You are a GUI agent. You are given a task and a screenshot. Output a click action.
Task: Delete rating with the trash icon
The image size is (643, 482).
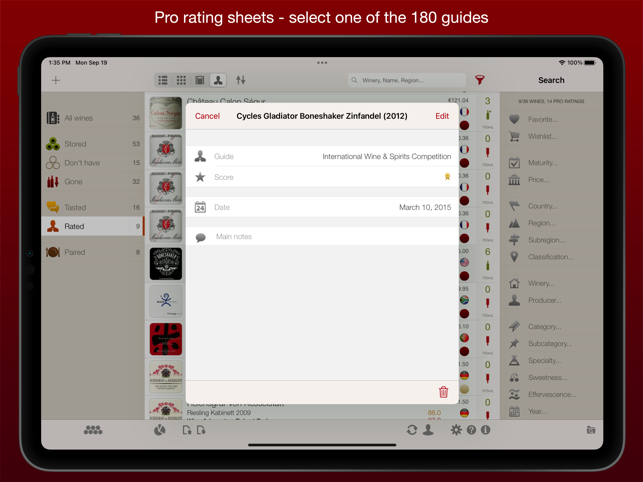[x=443, y=392]
